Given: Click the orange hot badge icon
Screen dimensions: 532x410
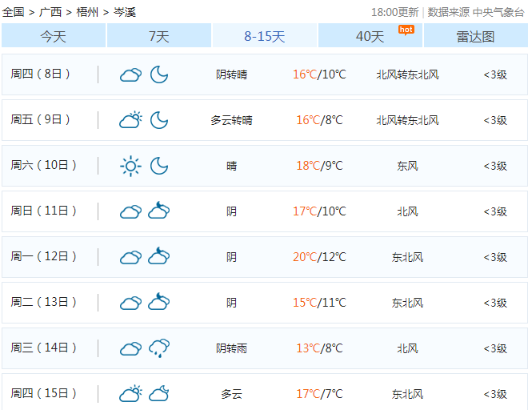Looking at the screenshot, I should click(x=406, y=30).
